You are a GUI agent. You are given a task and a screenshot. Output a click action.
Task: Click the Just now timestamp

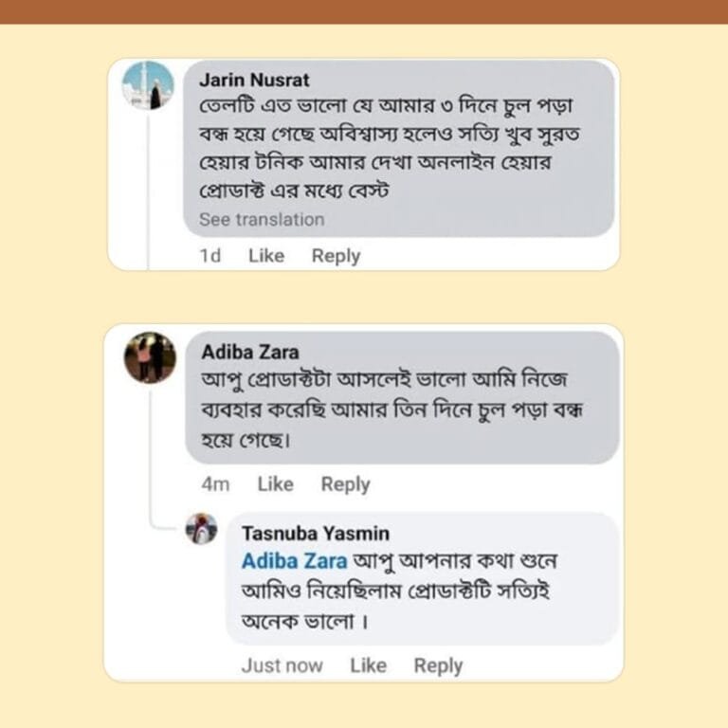[282, 665]
